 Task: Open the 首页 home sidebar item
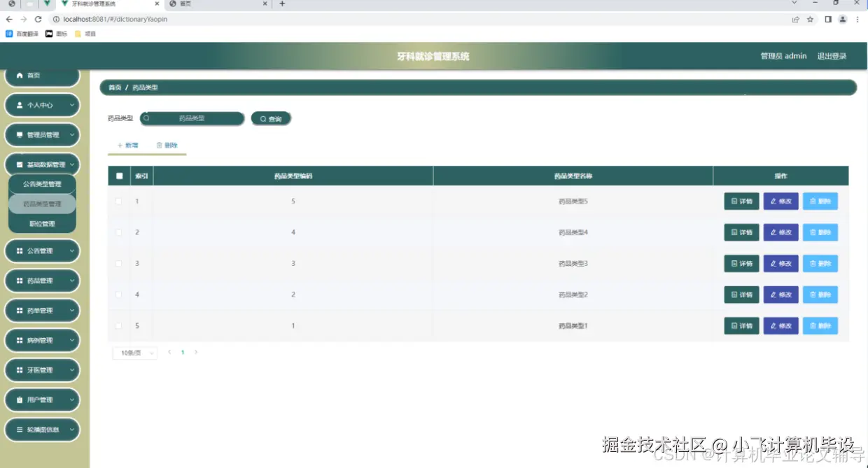42,76
